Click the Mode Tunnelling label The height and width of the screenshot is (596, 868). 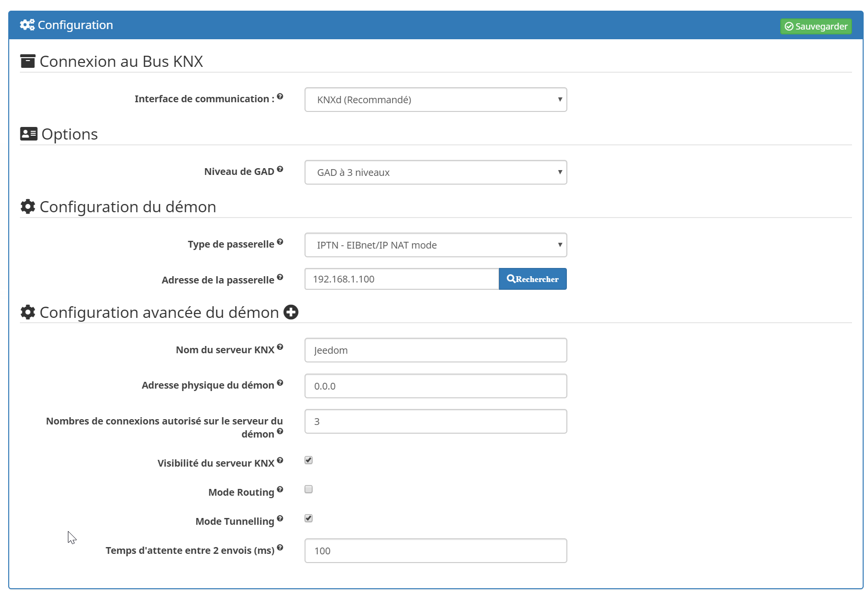[x=235, y=521]
